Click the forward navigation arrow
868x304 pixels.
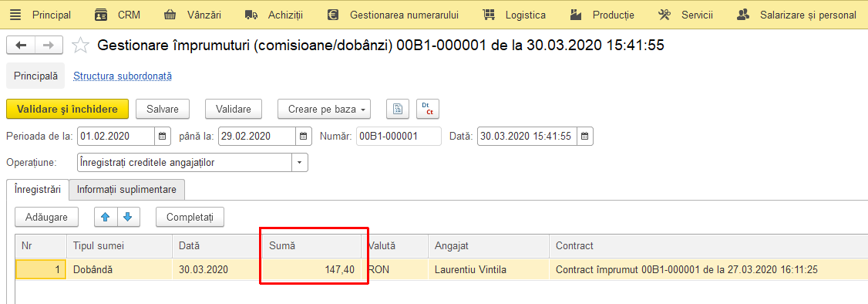[x=49, y=46]
